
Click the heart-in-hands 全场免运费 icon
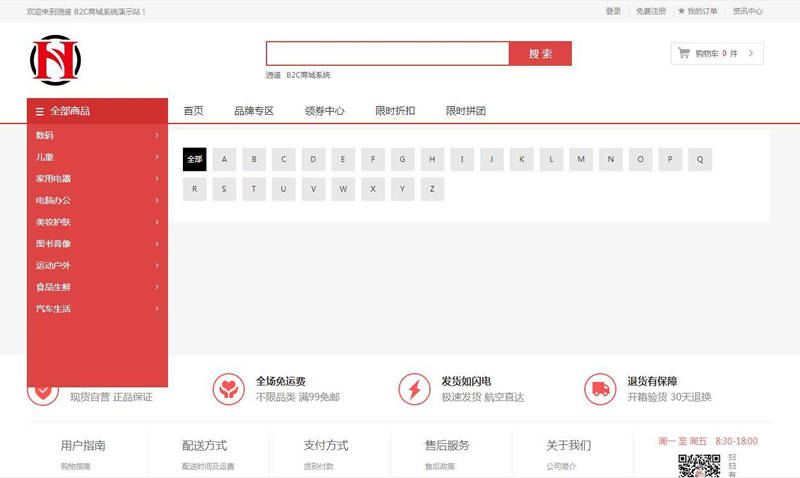(x=229, y=389)
